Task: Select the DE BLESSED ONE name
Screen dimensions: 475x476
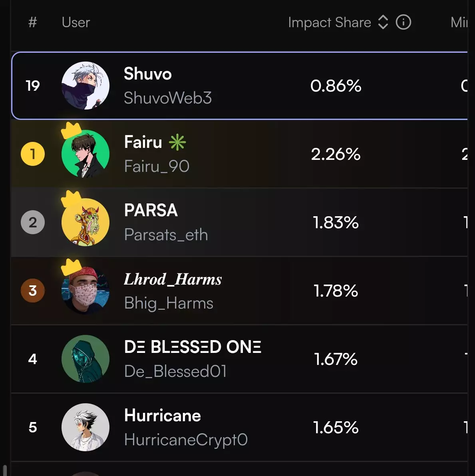Action: 193,347
